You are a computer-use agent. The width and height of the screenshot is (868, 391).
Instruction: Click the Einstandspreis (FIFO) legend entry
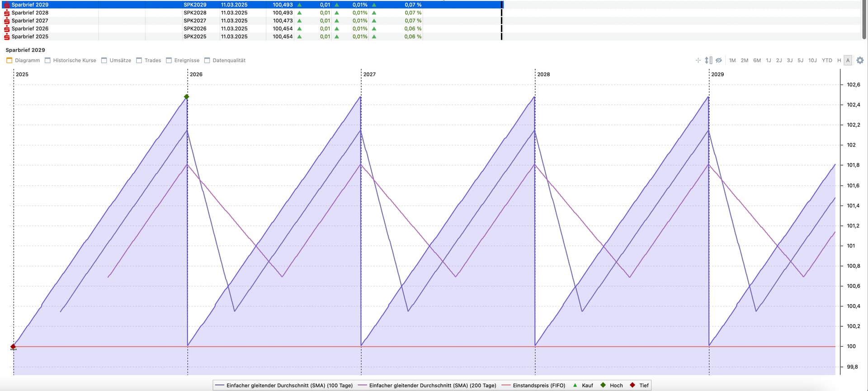(533, 386)
